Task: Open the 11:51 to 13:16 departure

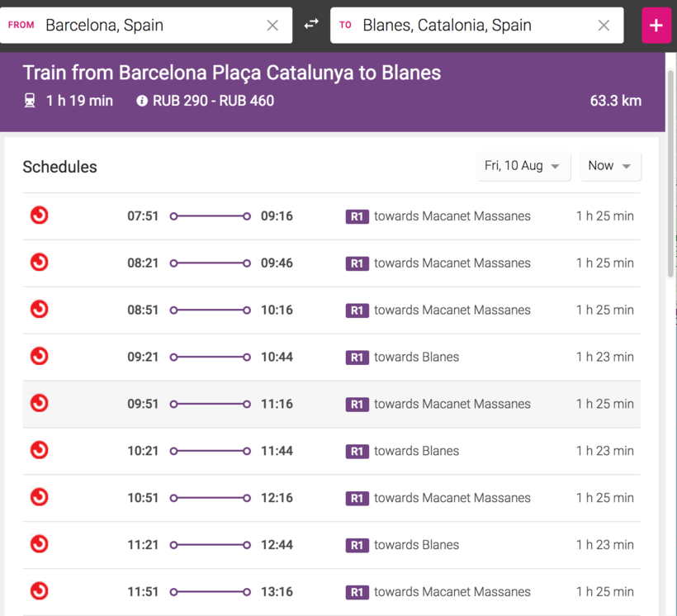Action: point(330,591)
